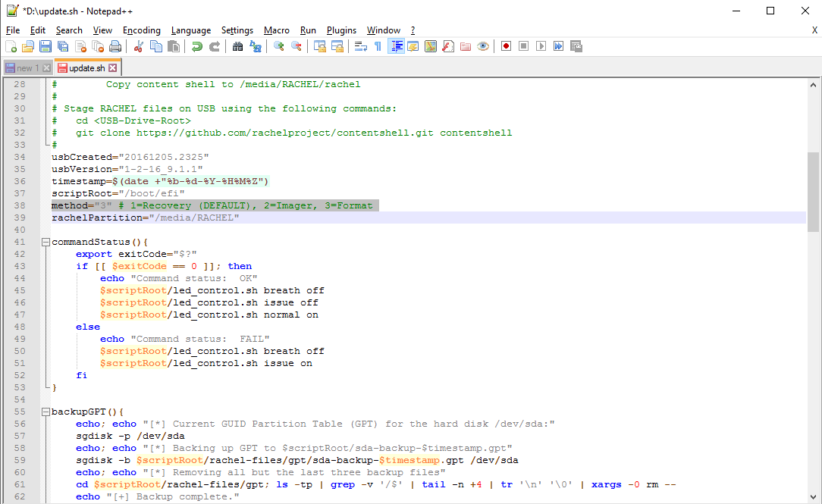Collapse the commandStatus() function fold
The image size is (822, 504).
point(45,242)
